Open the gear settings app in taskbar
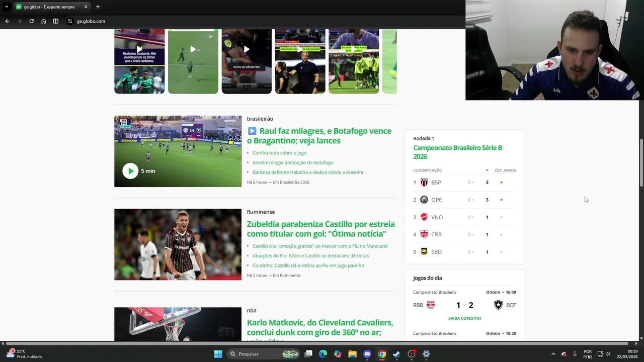 point(426,354)
